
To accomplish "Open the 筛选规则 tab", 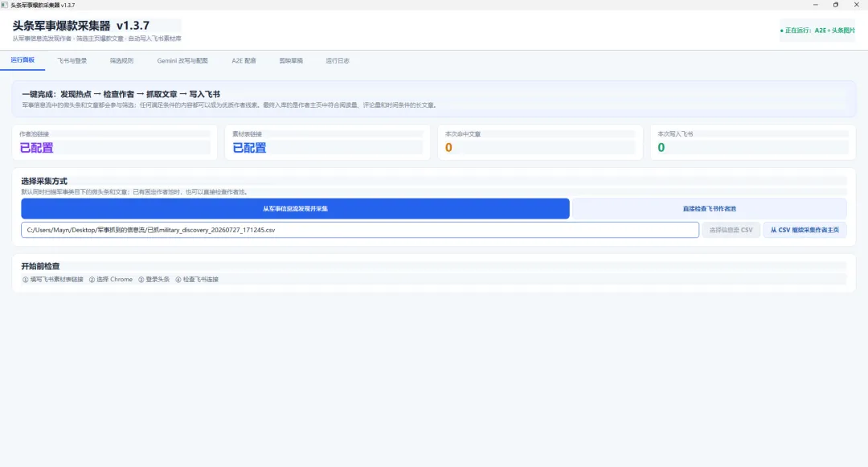I will tap(121, 60).
